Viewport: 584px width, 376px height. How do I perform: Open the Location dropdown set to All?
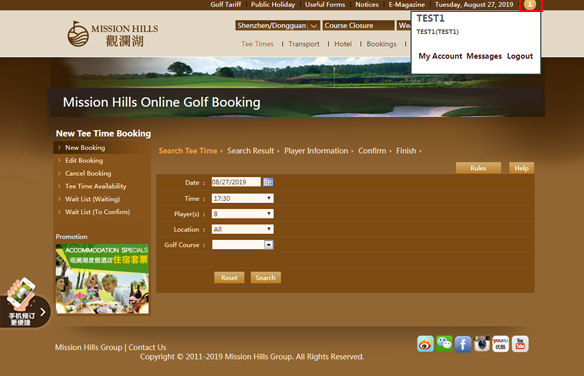click(x=242, y=229)
